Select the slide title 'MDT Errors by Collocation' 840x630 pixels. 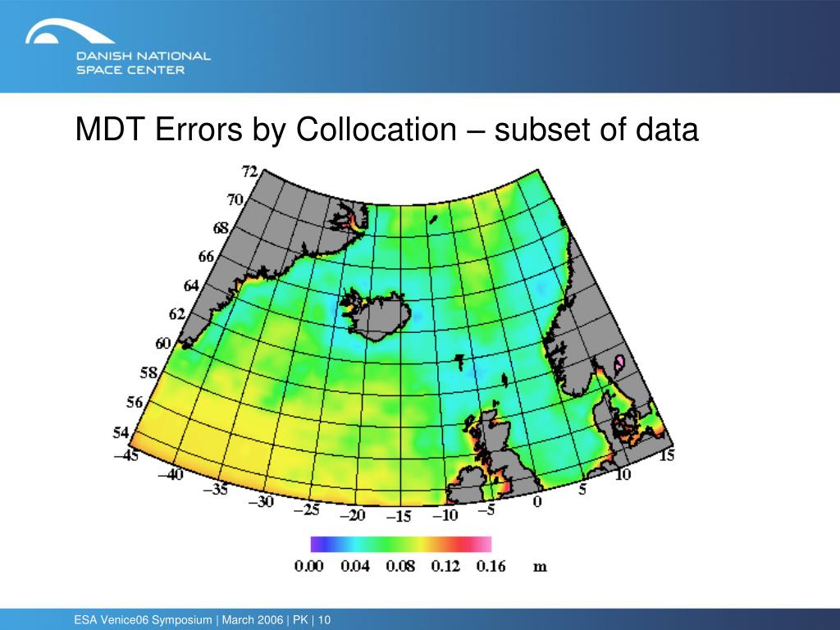266,129
